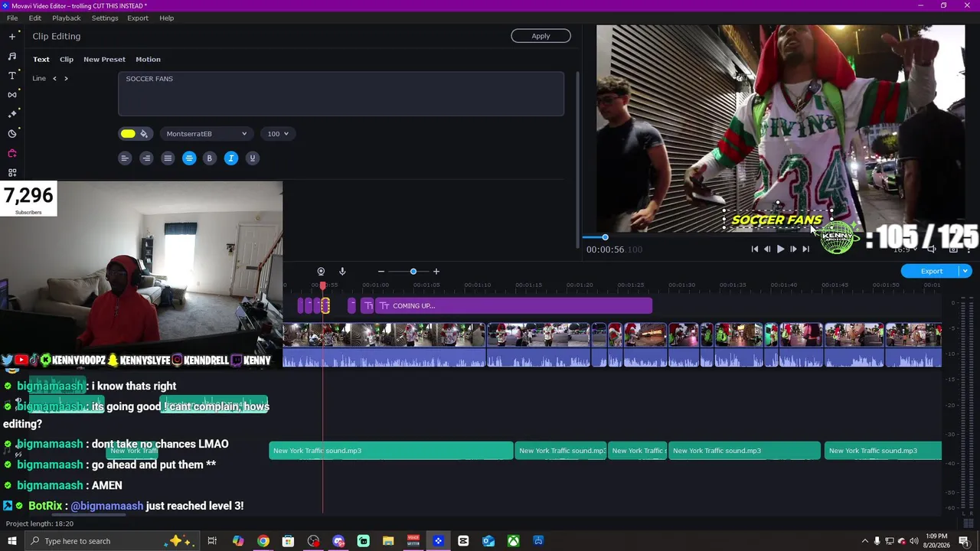
Task: Open the Settings menu
Action: pyautogui.click(x=105, y=18)
